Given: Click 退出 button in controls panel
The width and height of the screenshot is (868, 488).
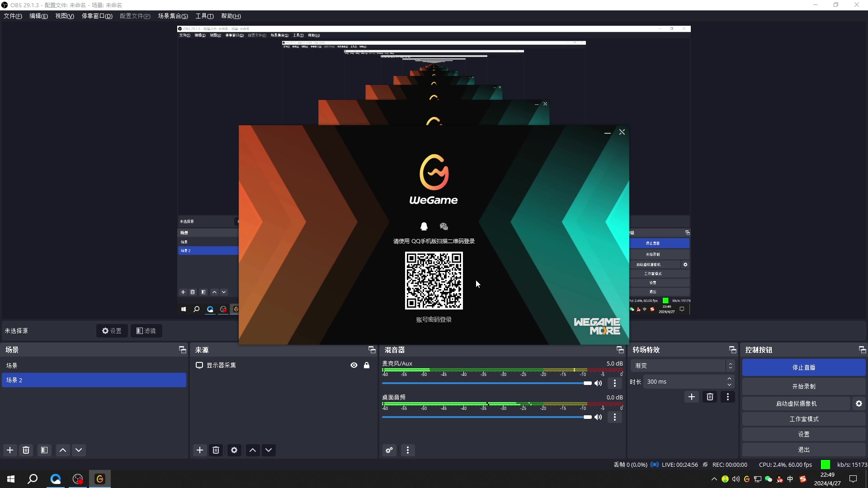Looking at the screenshot, I should pos(804,450).
